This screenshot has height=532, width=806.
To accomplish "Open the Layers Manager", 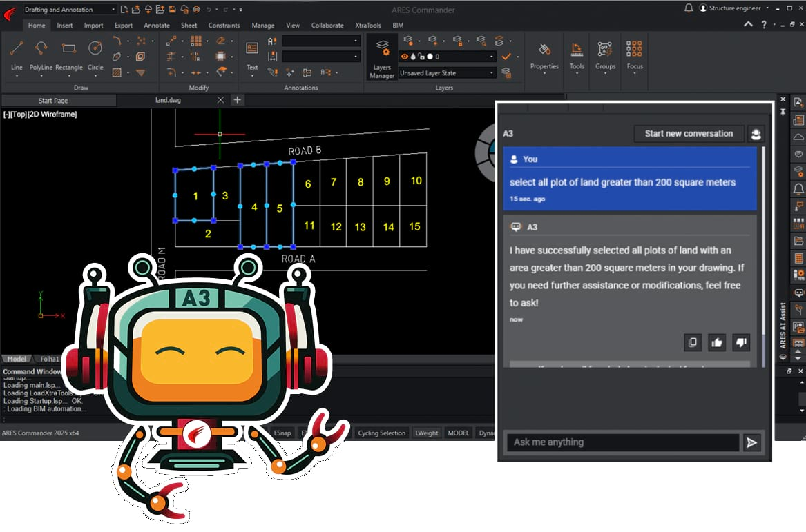I will (382, 57).
